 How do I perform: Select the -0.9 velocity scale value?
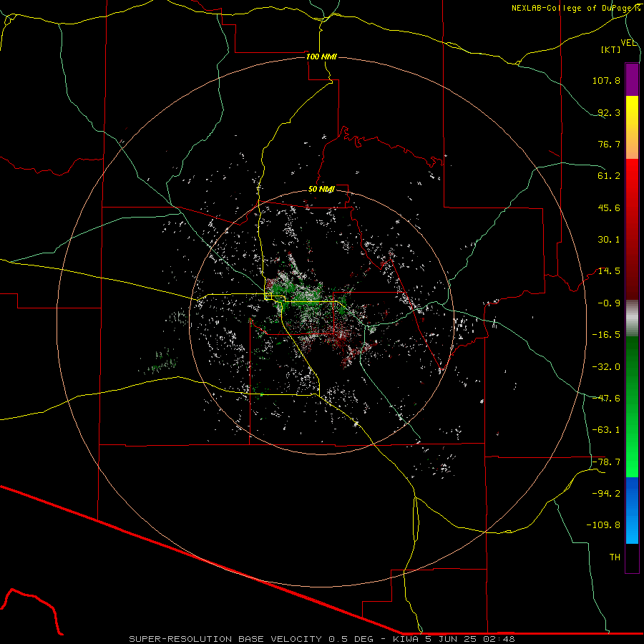[x=609, y=303]
